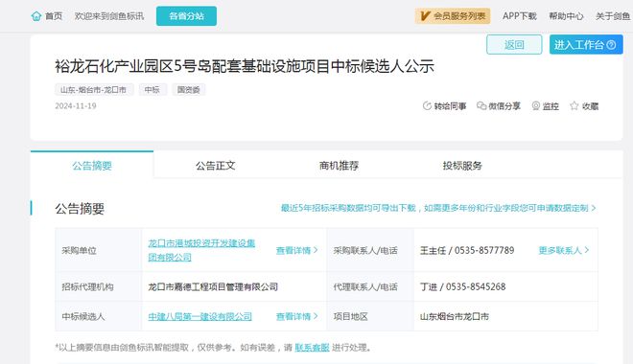633x364 pixels.
Task: Click the date 2024-11-19
Action: coord(76,106)
